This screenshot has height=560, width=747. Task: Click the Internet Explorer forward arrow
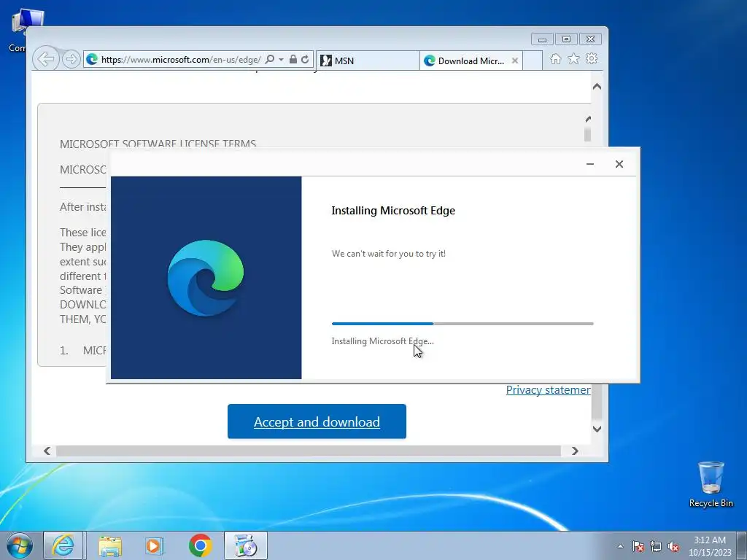[x=71, y=59]
